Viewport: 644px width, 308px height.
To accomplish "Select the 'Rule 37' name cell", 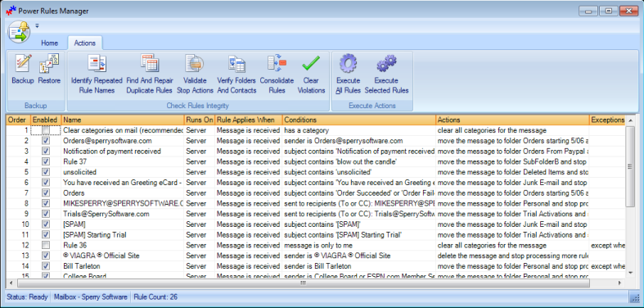I will point(123,161).
